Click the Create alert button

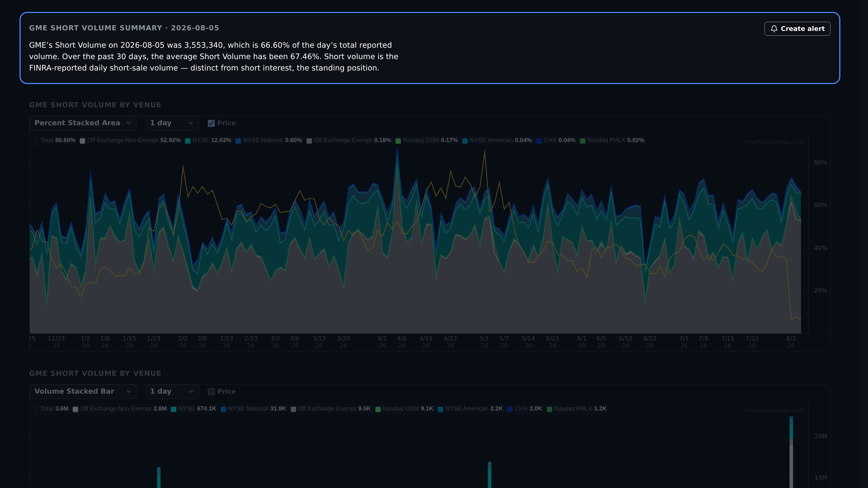coord(797,29)
